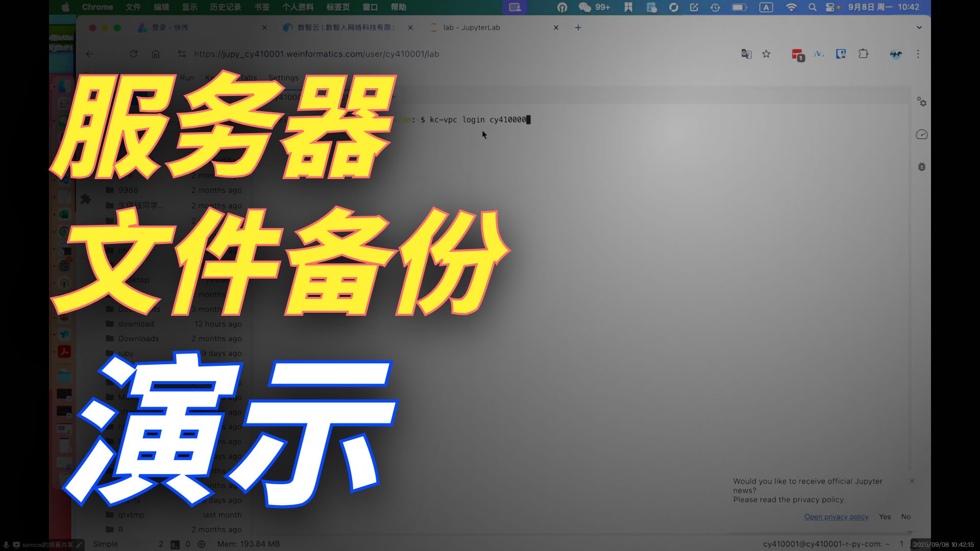Bookmark this page with the star icon
Viewport: 980px width, 551px height.
[766, 54]
